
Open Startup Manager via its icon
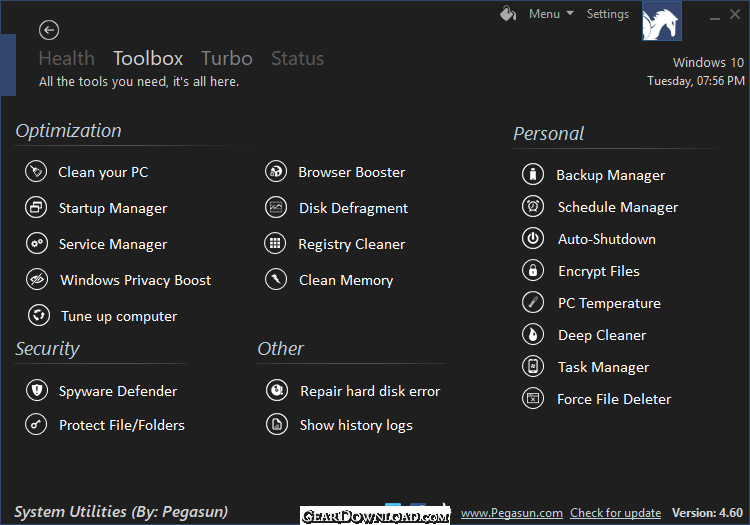tap(36, 208)
